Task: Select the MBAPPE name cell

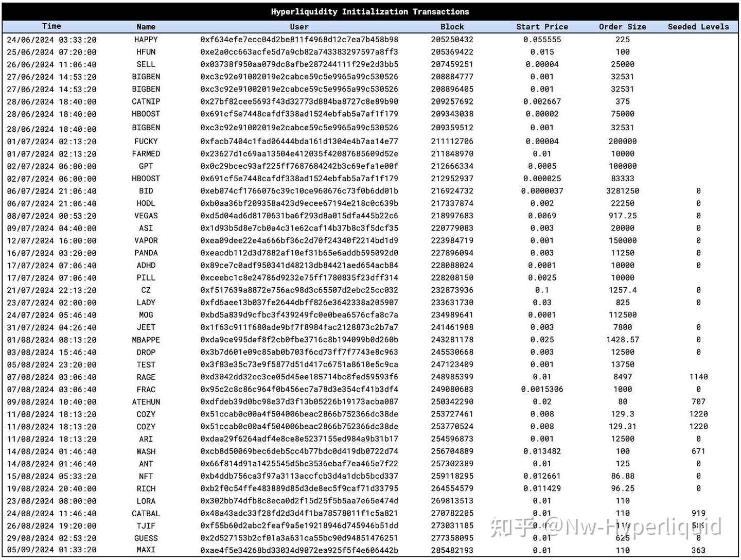Action: (146, 340)
